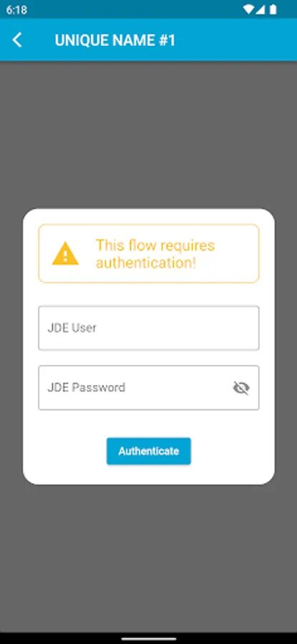
Task: Click the 'JDE Password' placeholder label
Action: 87,388
